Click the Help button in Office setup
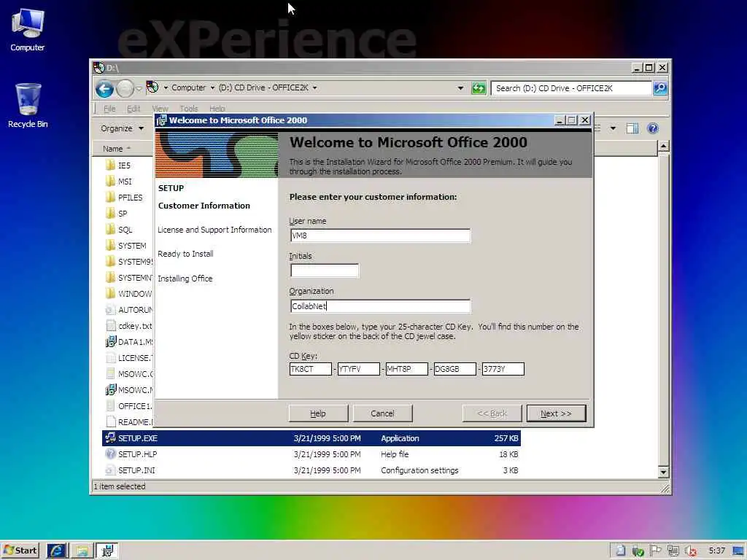 point(318,413)
